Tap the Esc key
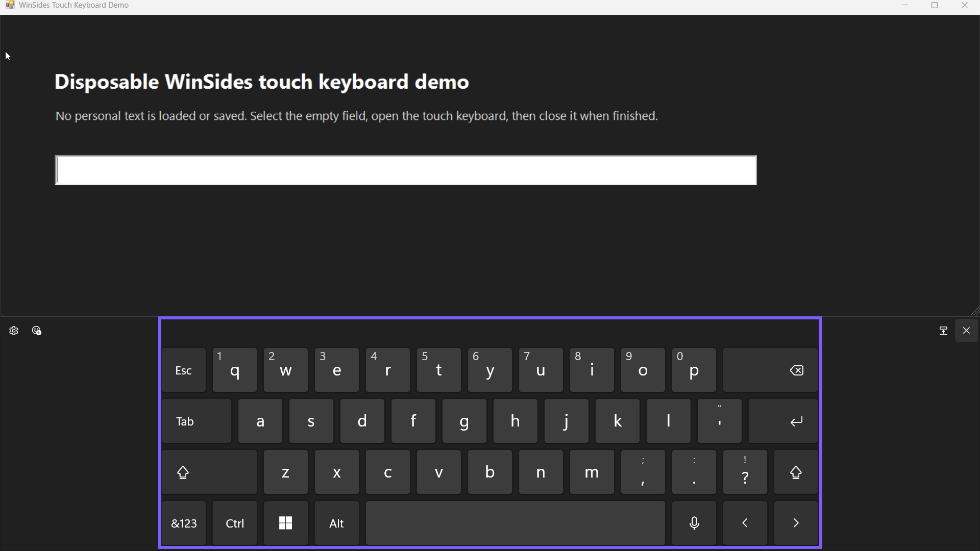Image resolution: width=980 pixels, height=551 pixels. click(x=184, y=370)
